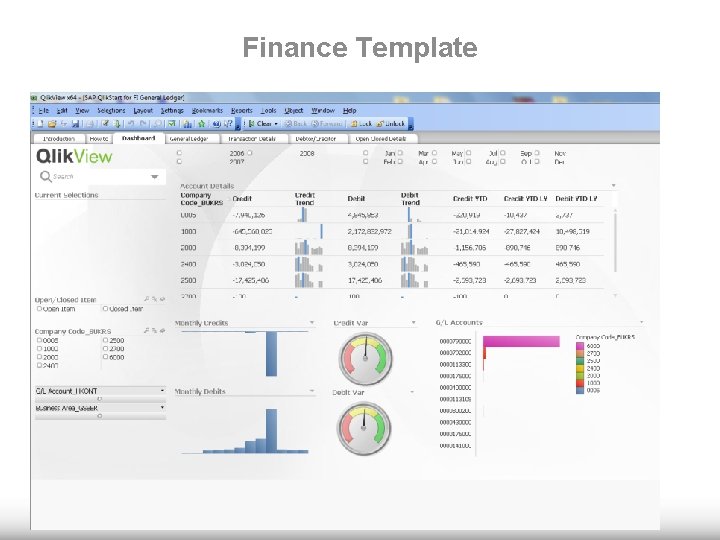Screen dimensions: 720x540
Task: Select company code 6000 checkbox
Action: (x=105, y=357)
